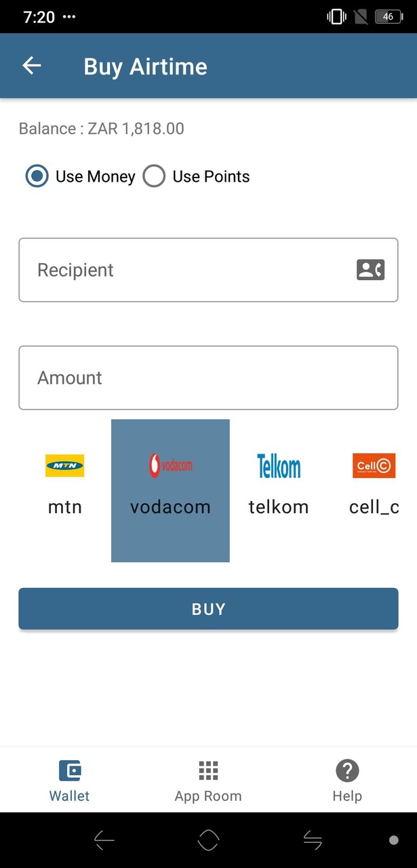Tap the battery indicator in status bar
417x868 pixels.
389,17
